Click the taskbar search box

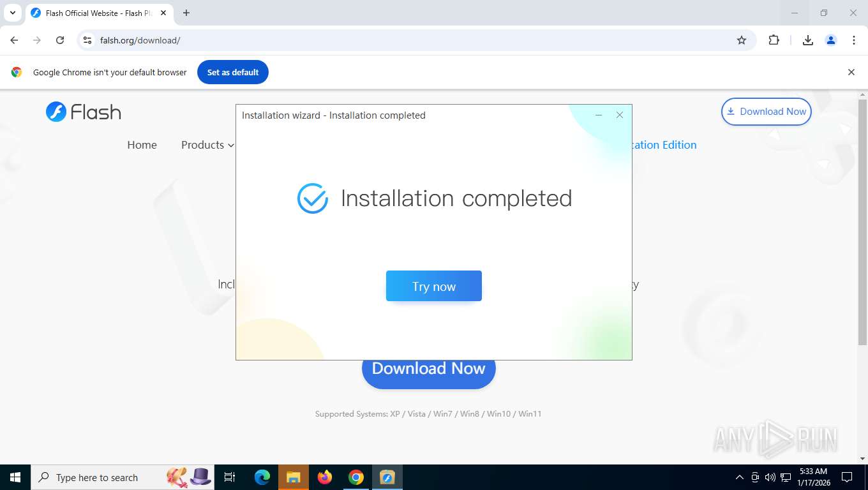pyautogui.click(x=121, y=477)
